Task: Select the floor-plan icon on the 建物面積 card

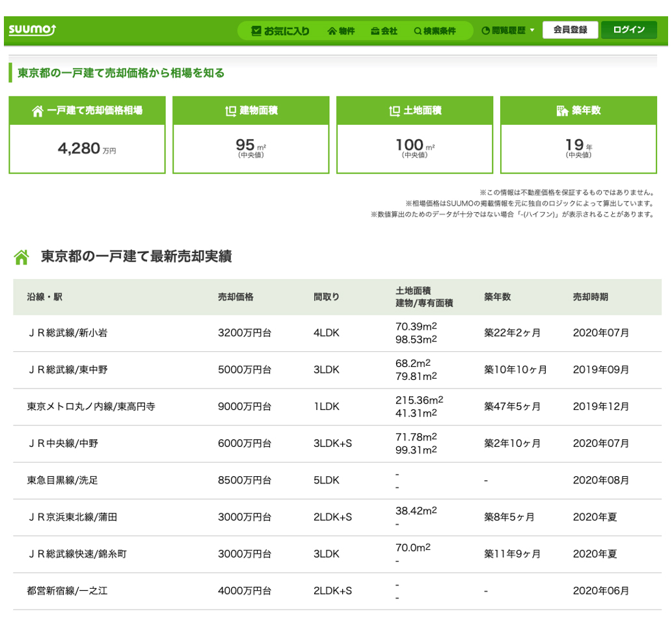Action: click(231, 110)
